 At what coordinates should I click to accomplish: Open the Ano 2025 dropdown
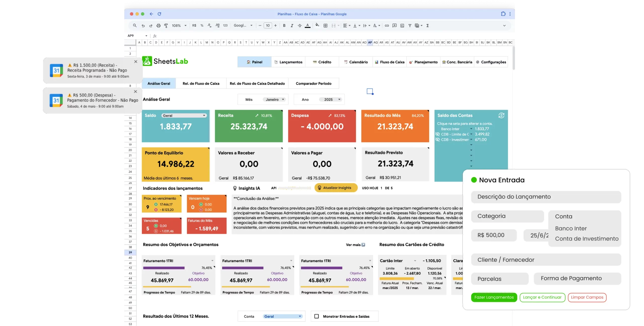click(x=330, y=100)
